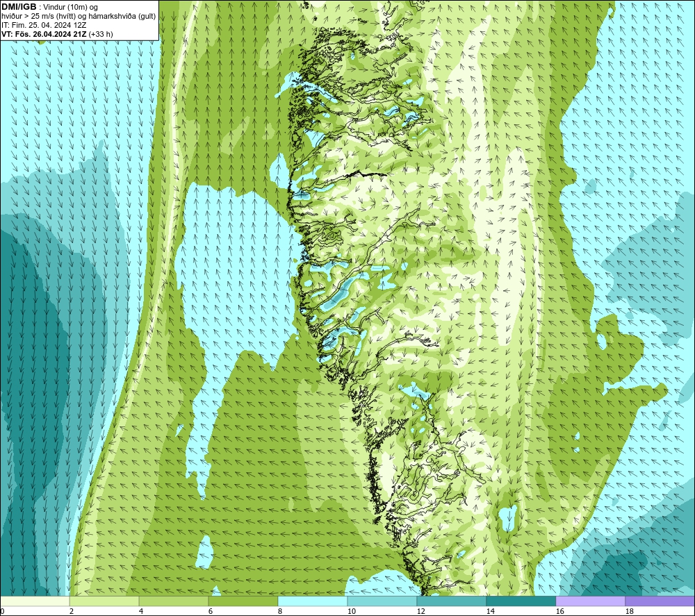Pick the light cyan 8–10 m/s swatch
The width and height of the screenshot is (695, 616).
point(313,601)
